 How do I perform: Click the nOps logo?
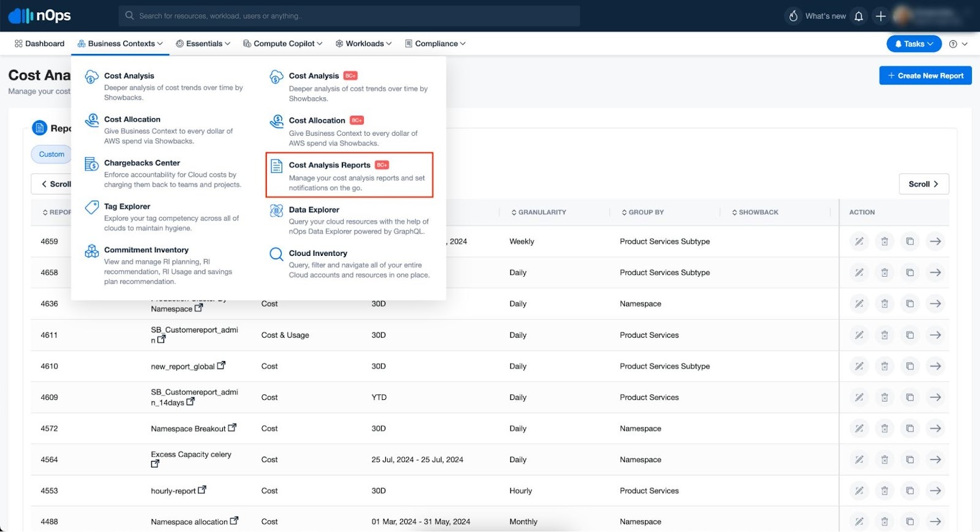point(39,15)
